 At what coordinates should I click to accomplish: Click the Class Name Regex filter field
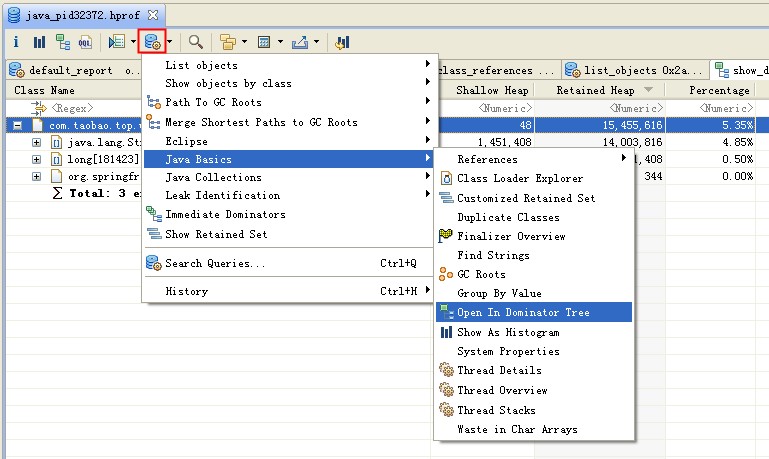point(80,107)
